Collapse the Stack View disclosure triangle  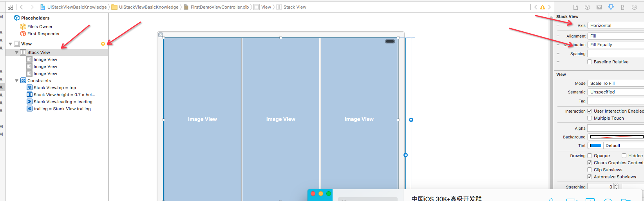click(x=16, y=52)
